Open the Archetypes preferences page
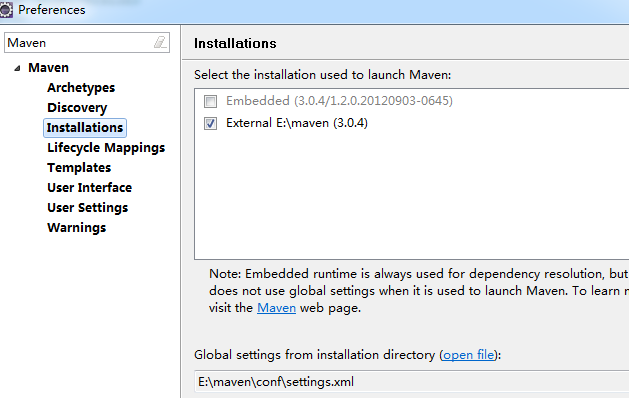Viewport: 629px width, 398px height. point(81,87)
